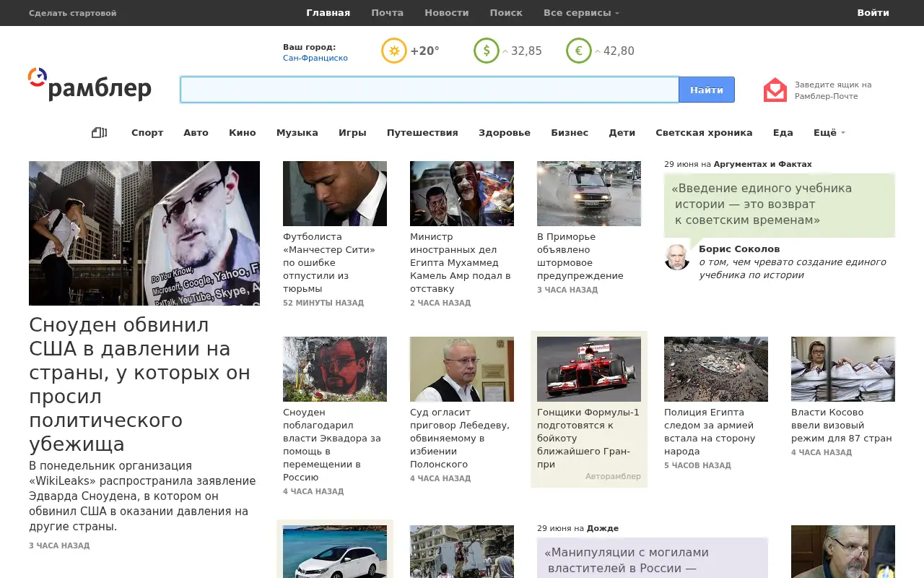Select Поиск in the top bar
The width and height of the screenshot is (924, 578).
506,12
